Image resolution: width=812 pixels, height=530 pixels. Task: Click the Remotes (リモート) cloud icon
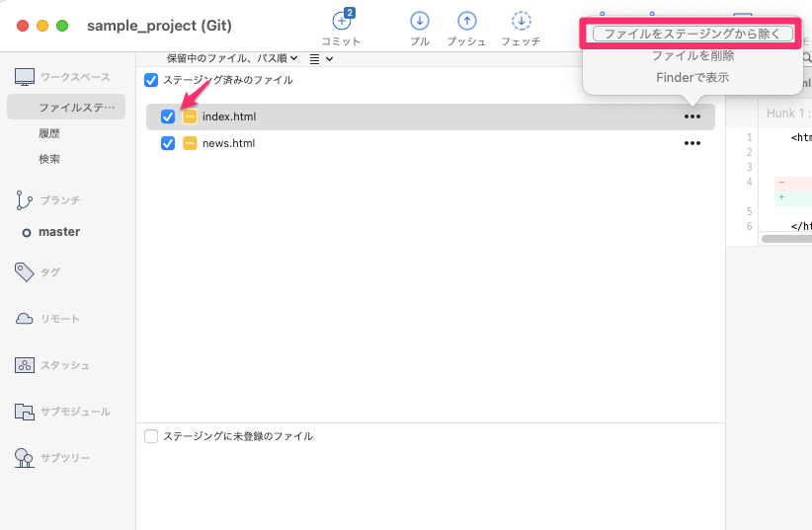pyautogui.click(x=25, y=319)
